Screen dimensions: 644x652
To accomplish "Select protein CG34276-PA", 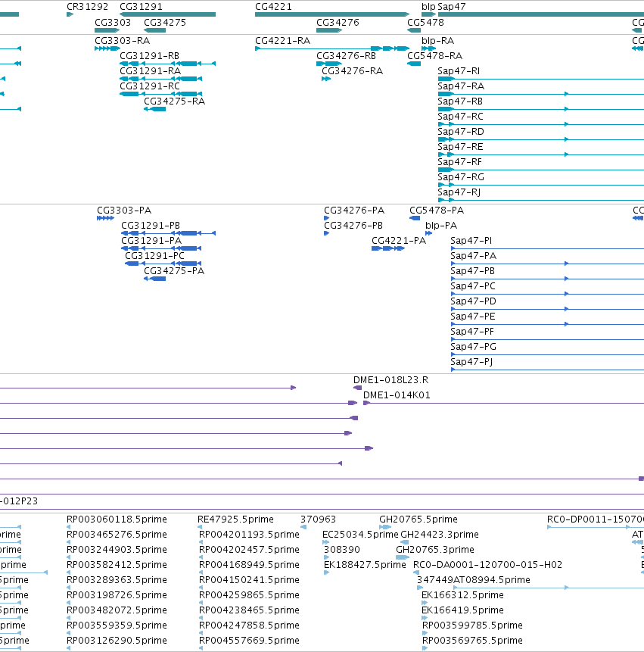I will pos(354,211).
